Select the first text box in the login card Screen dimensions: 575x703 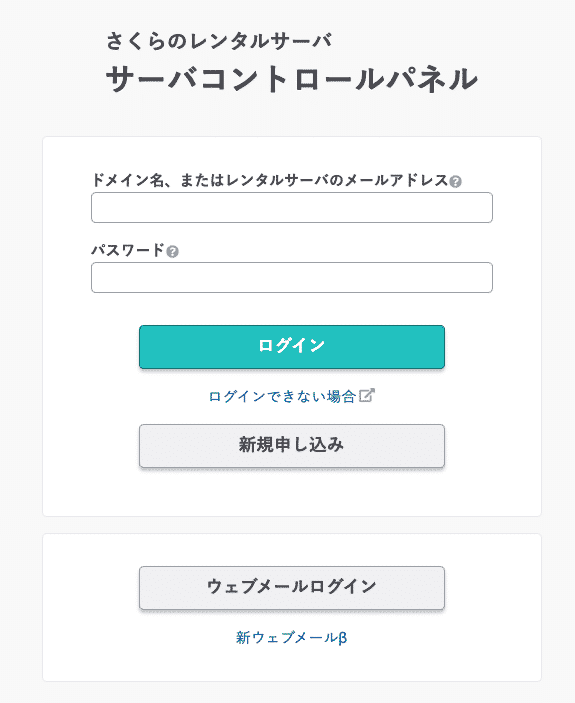292,208
